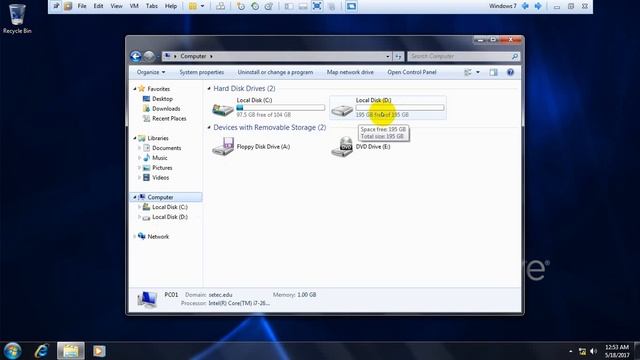Open the VMware Edit menu
This screenshot has height=360, width=640.
click(x=98, y=6)
